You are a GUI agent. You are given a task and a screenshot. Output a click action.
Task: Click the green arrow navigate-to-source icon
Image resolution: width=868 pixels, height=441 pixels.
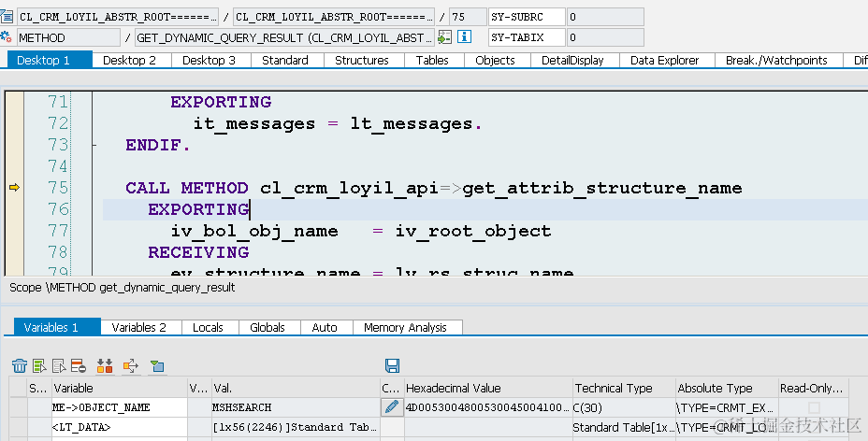pos(444,37)
